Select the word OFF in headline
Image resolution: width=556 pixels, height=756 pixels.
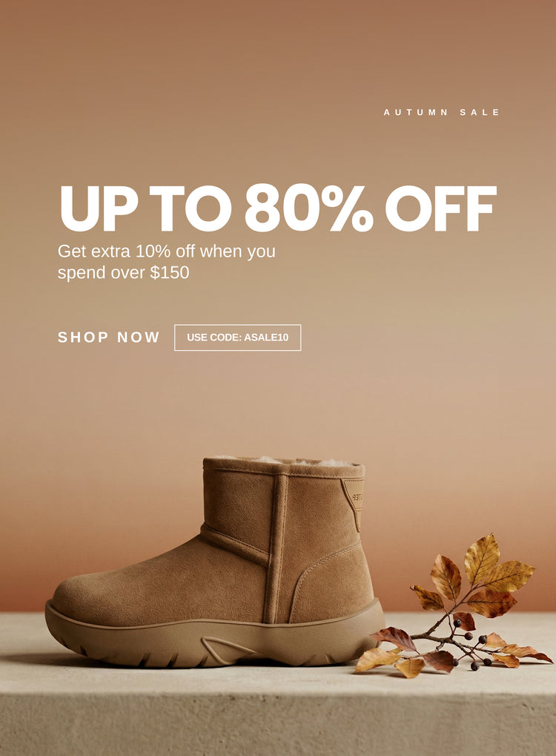click(x=441, y=208)
